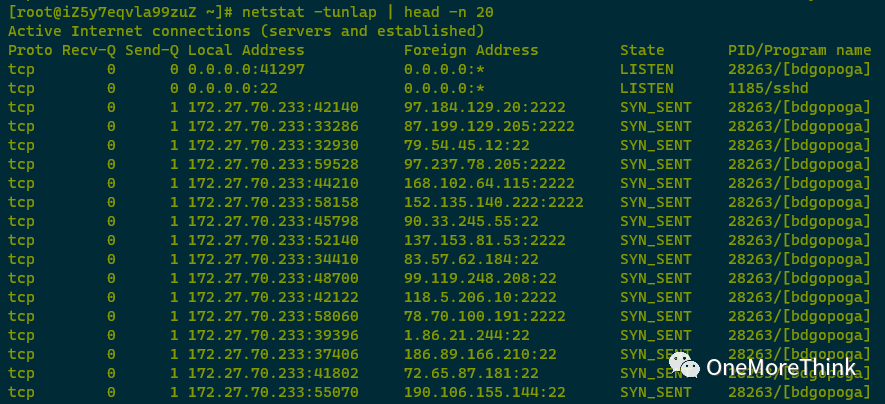The width and height of the screenshot is (885, 404).
Task: Click foreign address 152.135.140.222:2222
Action: coord(493,202)
